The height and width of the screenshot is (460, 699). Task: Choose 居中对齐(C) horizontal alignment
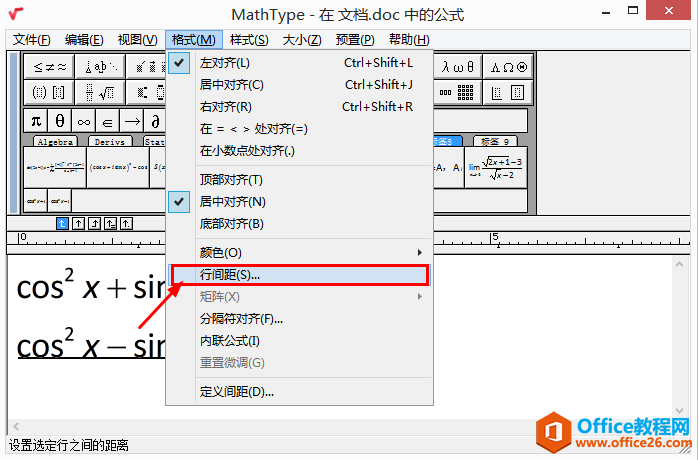299,85
